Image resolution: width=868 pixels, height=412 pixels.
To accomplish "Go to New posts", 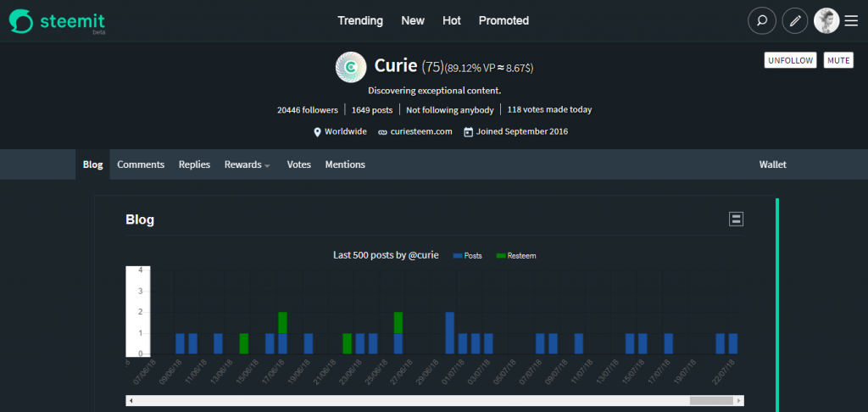I will pos(413,21).
